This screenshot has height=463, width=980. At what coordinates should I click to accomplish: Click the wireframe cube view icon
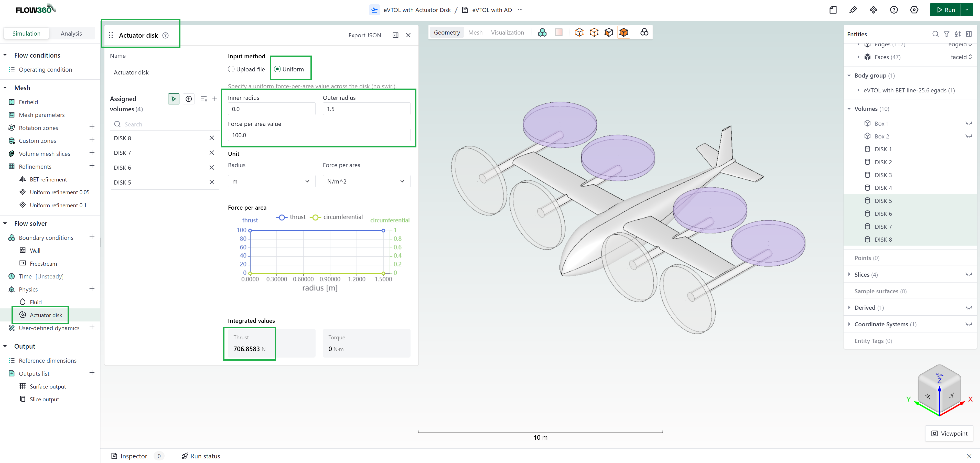pyautogui.click(x=579, y=32)
